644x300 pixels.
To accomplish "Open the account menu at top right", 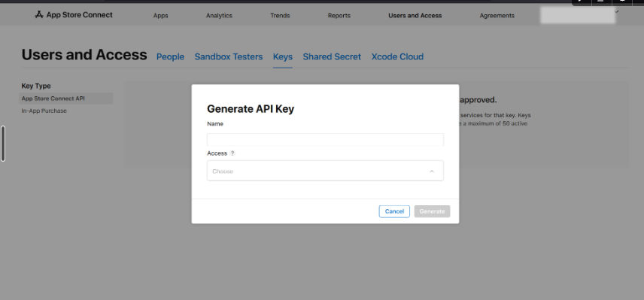I will (578, 15).
